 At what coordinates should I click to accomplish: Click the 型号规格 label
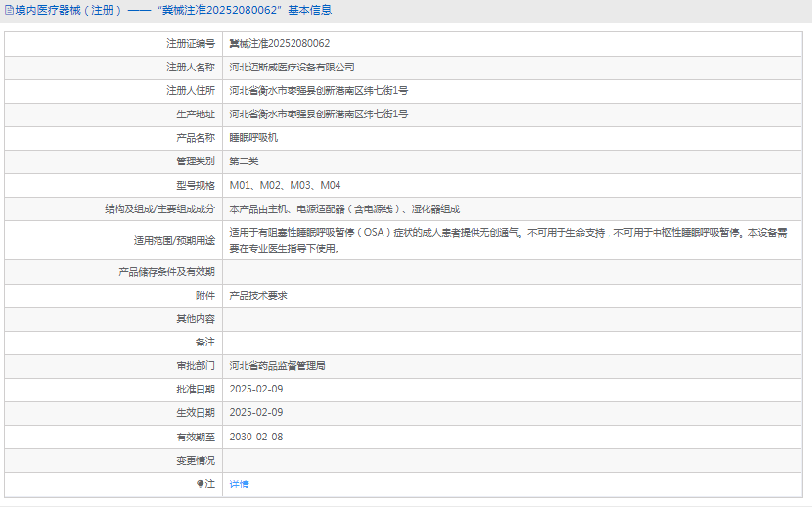tap(196, 185)
